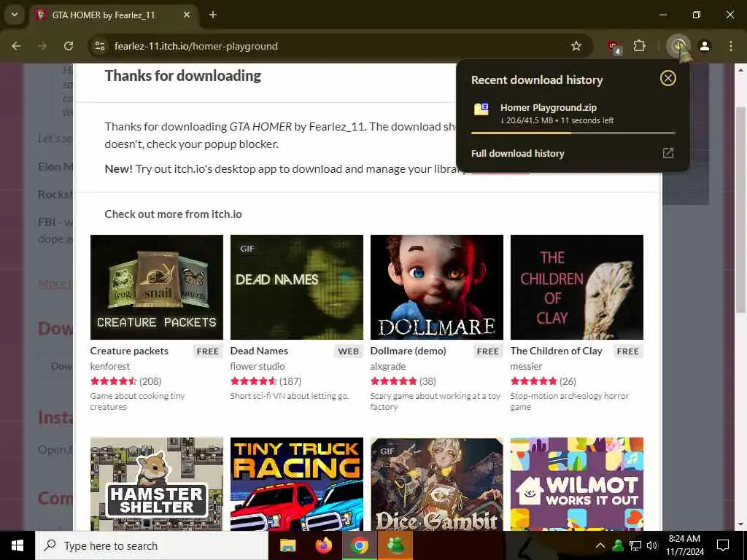Open Chrome's three-dot menu

coord(731,46)
